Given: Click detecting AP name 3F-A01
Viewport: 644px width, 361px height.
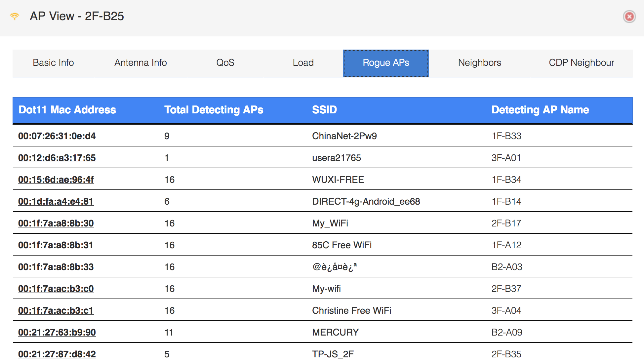Looking at the screenshot, I should click(506, 158).
